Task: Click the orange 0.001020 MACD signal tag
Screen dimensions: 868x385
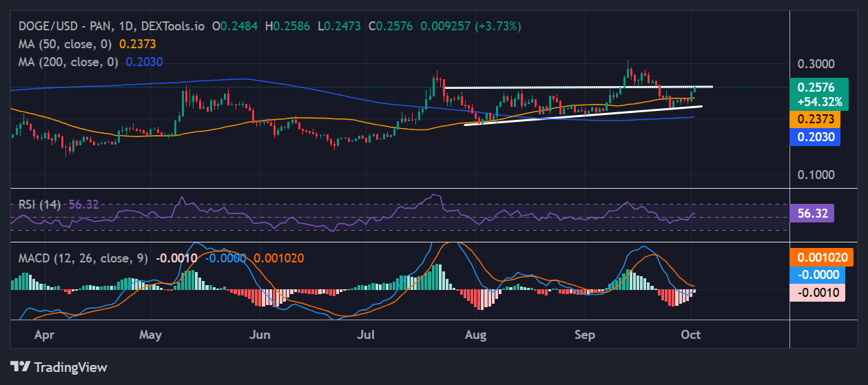Action: 820,258
